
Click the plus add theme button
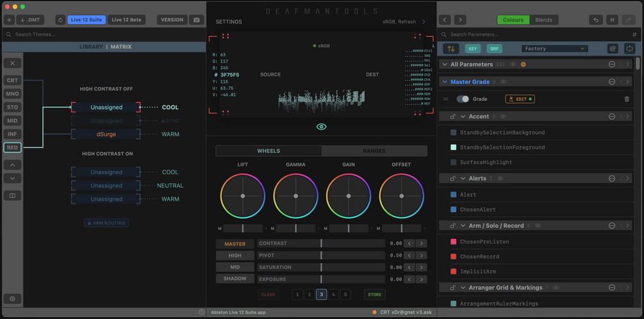click(9, 20)
